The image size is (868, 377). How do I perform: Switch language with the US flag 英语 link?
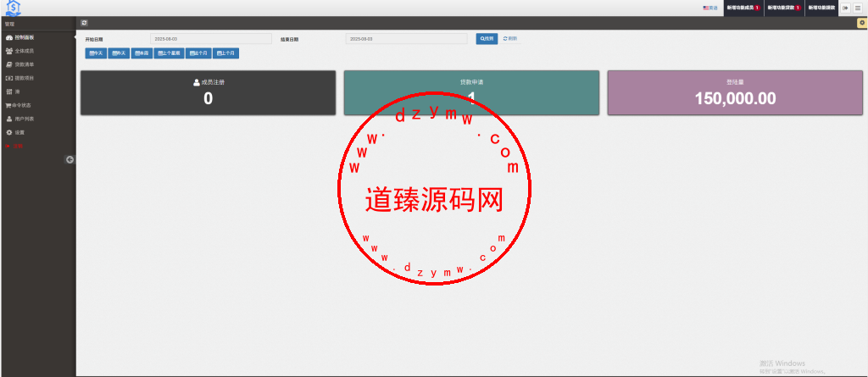pos(710,8)
